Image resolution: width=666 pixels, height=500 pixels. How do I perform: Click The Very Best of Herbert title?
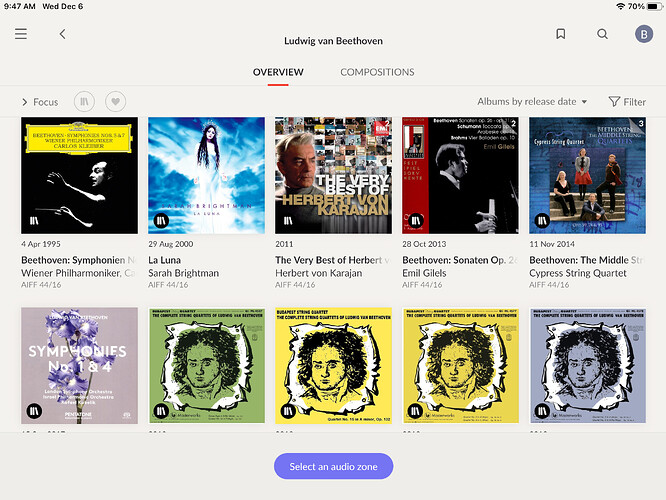[333, 260]
